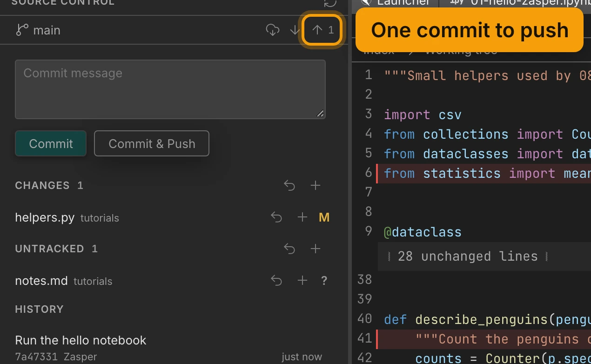Stage all untracked files with the plus icon
This screenshot has height=364, width=591.
tap(316, 249)
